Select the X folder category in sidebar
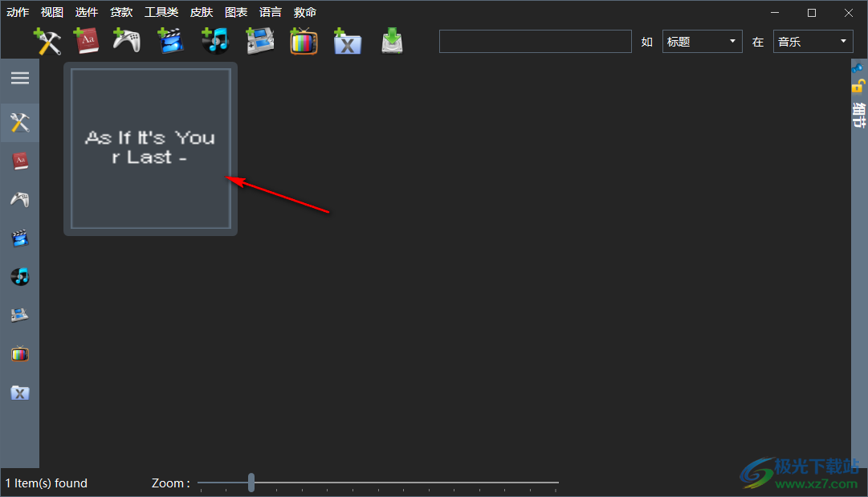The width and height of the screenshot is (868, 497). pos(20,393)
